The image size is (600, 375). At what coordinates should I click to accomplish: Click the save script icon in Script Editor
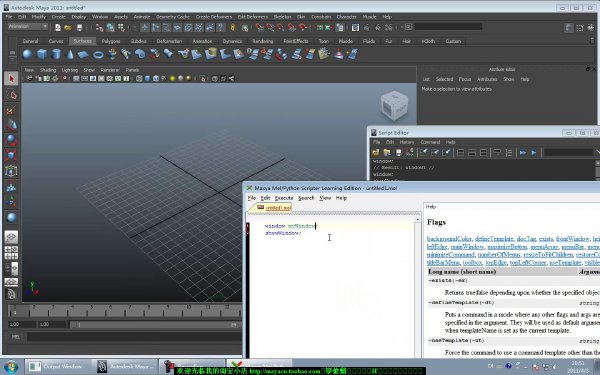click(398, 153)
